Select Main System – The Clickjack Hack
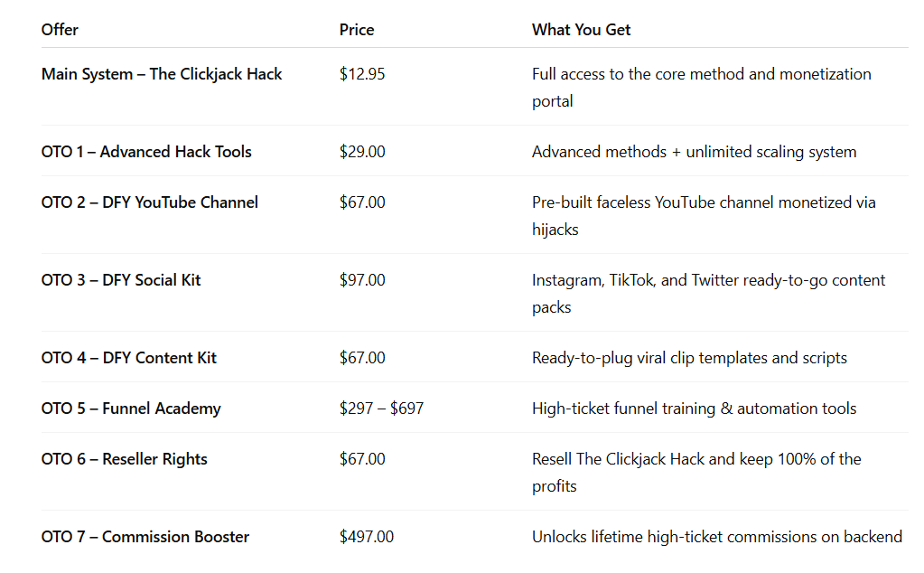This screenshot has height=573, width=924. click(x=162, y=74)
